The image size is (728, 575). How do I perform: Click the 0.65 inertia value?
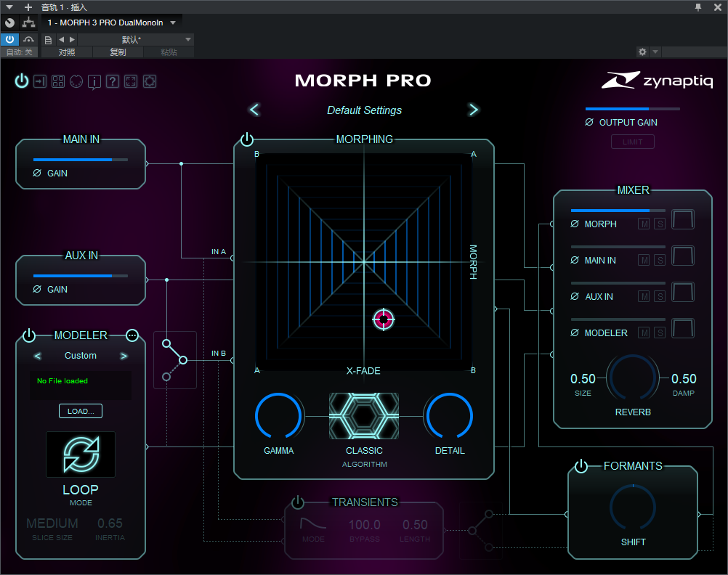click(x=110, y=523)
